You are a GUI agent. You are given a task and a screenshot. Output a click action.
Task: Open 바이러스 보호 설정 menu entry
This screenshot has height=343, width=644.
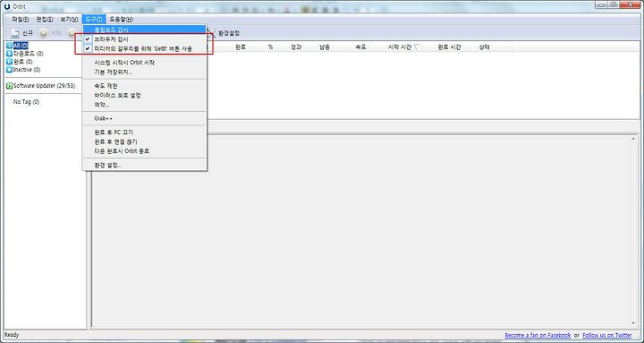click(x=145, y=96)
